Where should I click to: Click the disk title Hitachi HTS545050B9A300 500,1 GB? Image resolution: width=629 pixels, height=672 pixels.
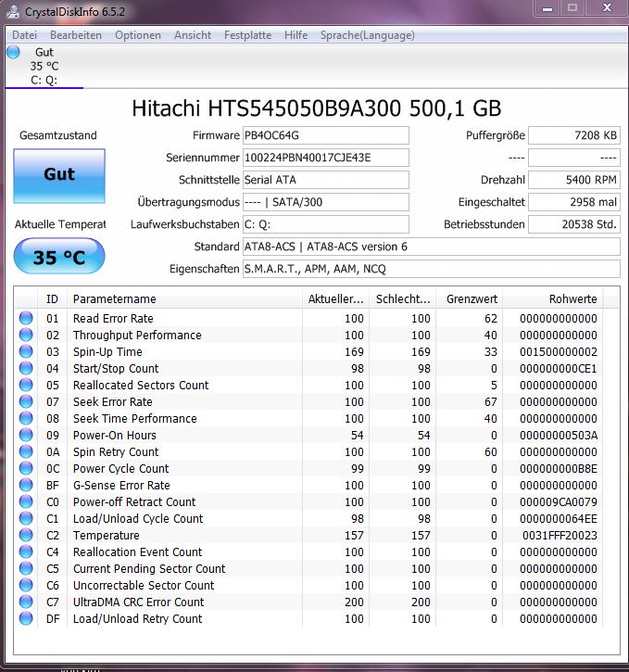pyautogui.click(x=317, y=108)
